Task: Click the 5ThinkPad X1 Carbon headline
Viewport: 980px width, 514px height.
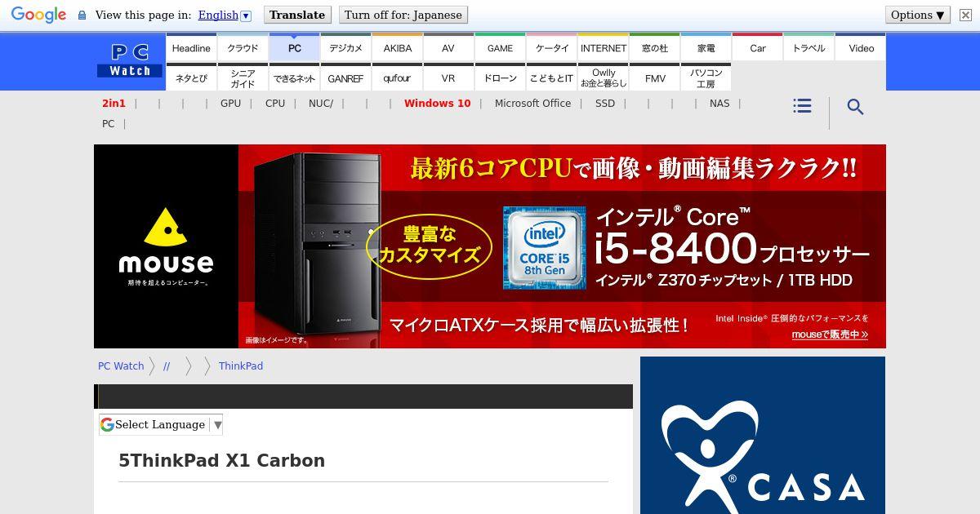Action: point(222,461)
